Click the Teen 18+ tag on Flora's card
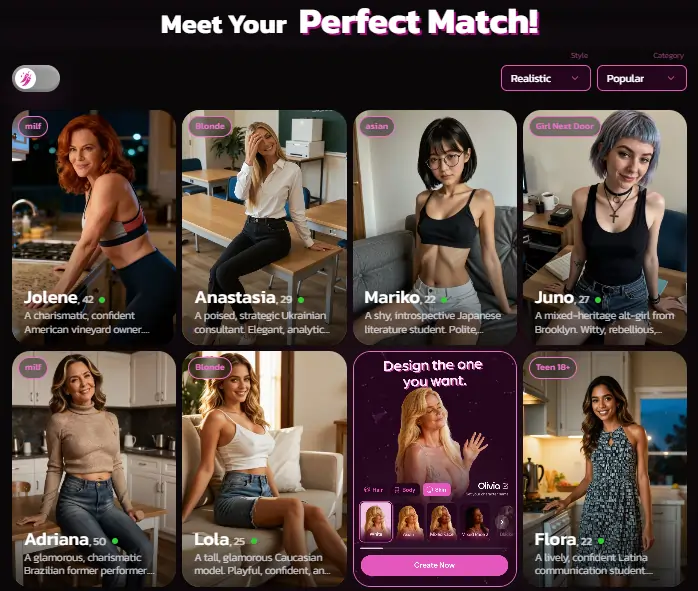This screenshot has width=698, height=591. [553, 368]
